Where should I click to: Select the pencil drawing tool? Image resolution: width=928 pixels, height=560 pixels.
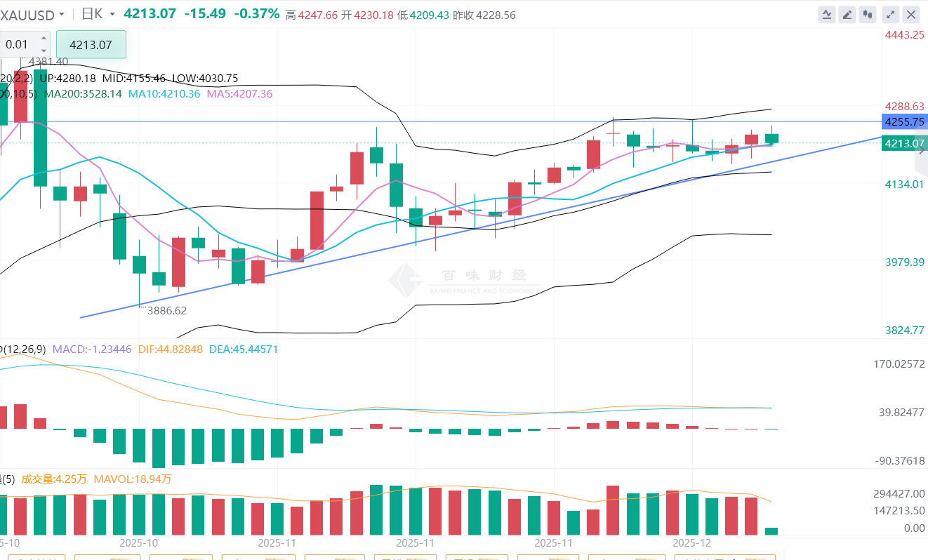click(847, 14)
